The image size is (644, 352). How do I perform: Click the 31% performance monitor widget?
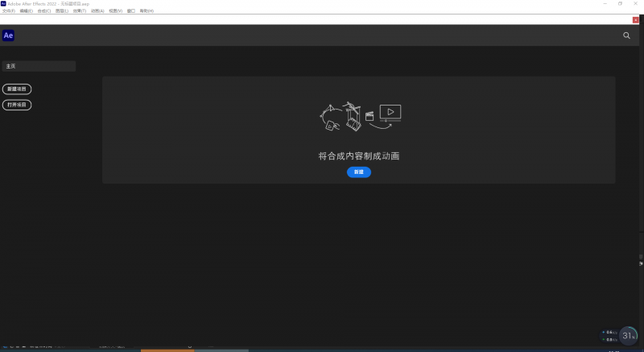(x=628, y=336)
